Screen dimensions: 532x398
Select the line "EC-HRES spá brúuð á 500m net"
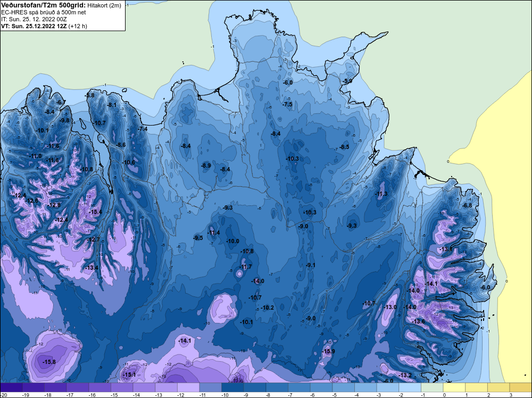pyautogui.click(x=44, y=12)
